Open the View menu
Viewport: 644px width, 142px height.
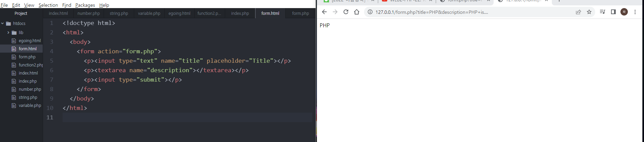tap(29, 5)
